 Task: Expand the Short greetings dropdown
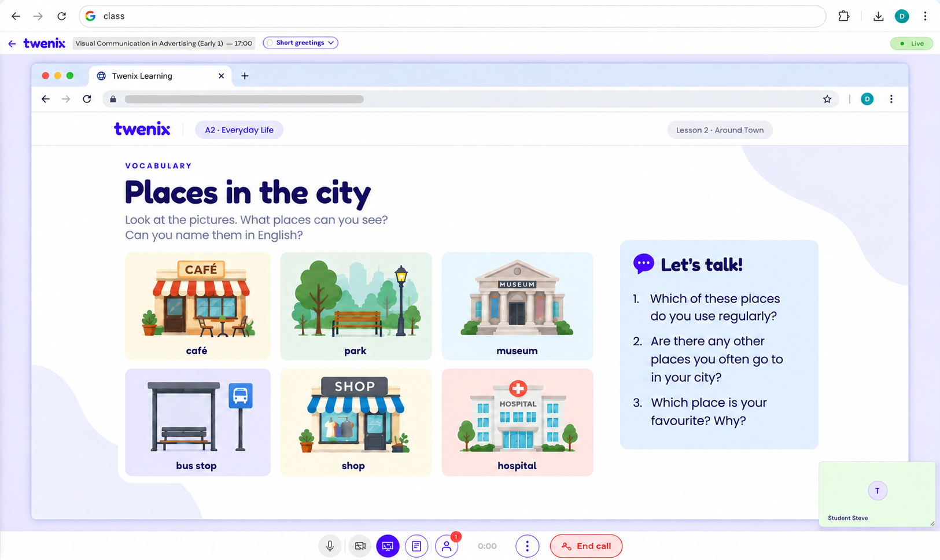[x=300, y=43]
